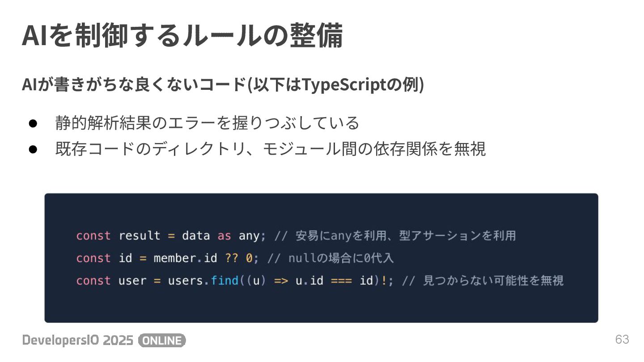Click the '===' operator in code
Screen dimensions: 644x362
(x=341, y=281)
